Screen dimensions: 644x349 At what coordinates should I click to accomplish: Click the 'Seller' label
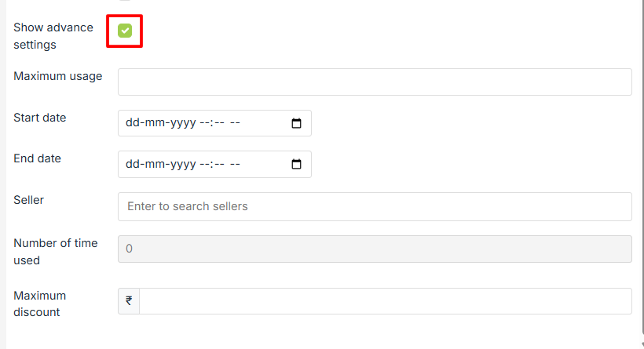(x=28, y=200)
